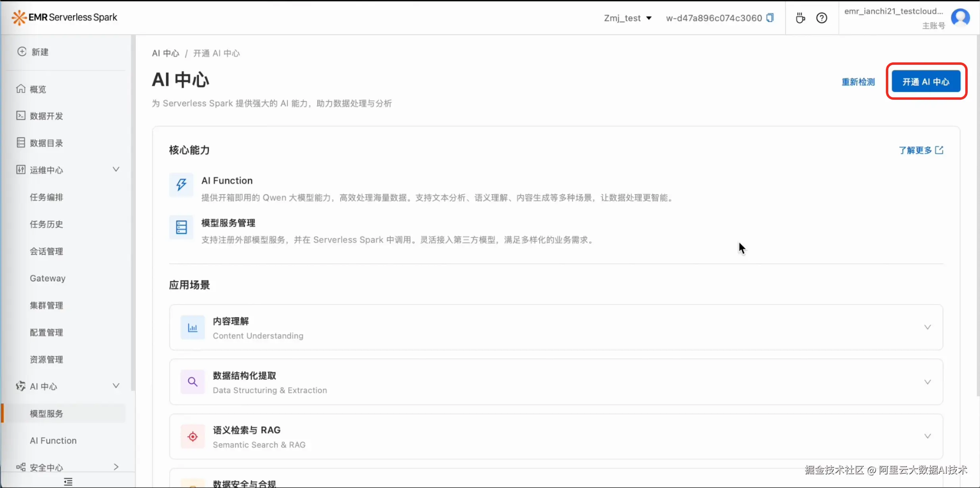Screen dimensions: 980x488
Task: Open the Zmj_test workspace dropdown
Action: [628, 18]
